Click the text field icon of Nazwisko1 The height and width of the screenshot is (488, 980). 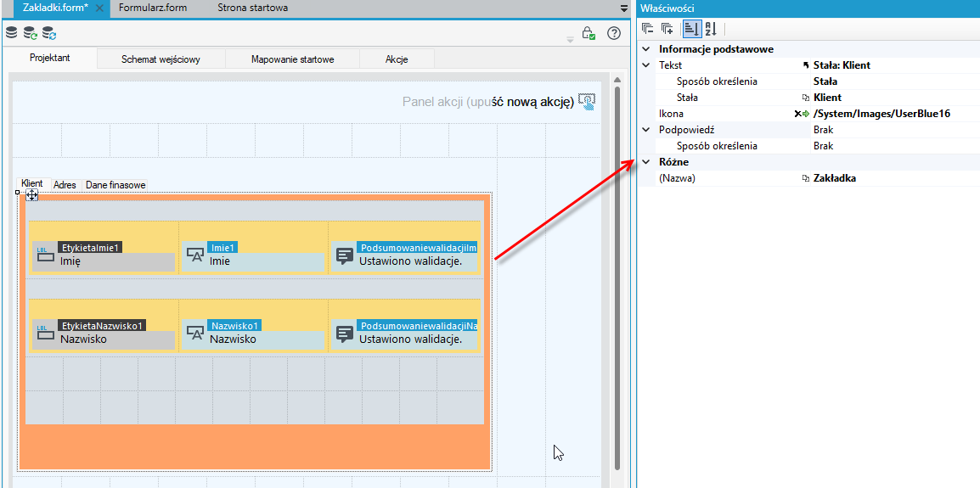195,333
